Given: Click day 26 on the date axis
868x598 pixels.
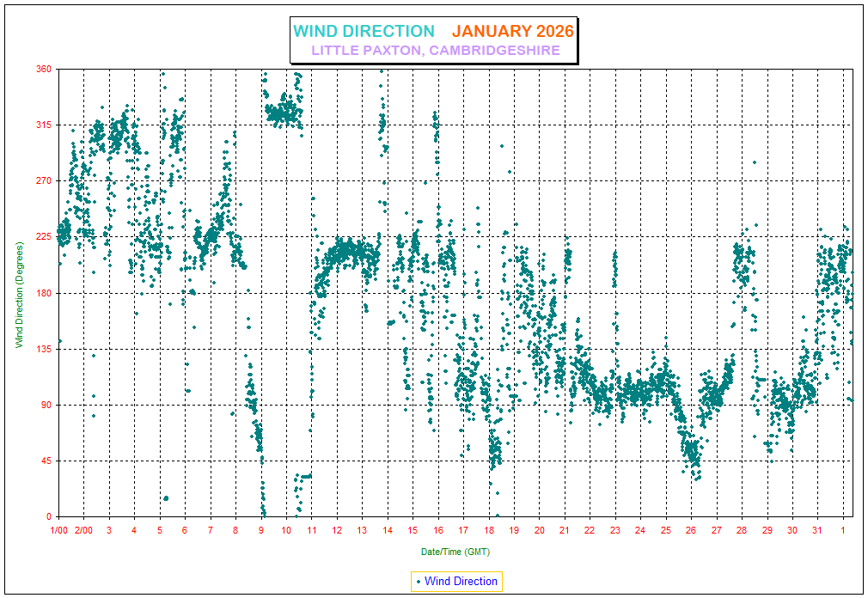Looking at the screenshot, I should click(691, 531).
